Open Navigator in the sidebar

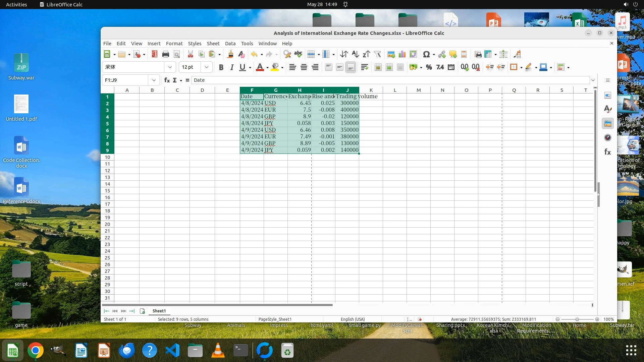coord(607,137)
